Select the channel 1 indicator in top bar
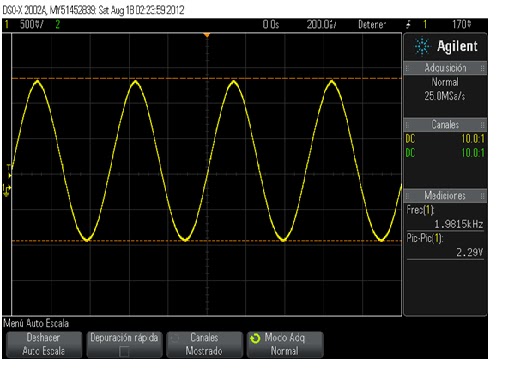The image size is (508, 384). tap(6, 24)
